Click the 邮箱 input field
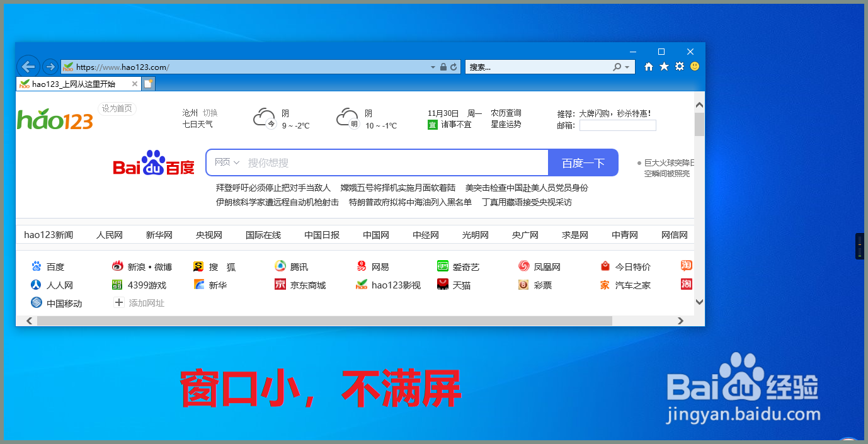The height and width of the screenshot is (444, 868). click(x=618, y=125)
